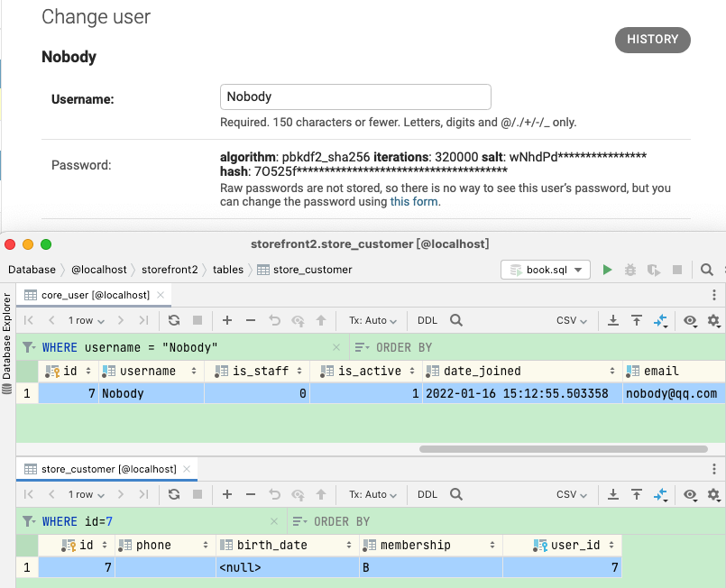The height and width of the screenshot is (588, 726).
Task: Reload the core_user table data
Action: pyautogui.click(x=174, y=320)
